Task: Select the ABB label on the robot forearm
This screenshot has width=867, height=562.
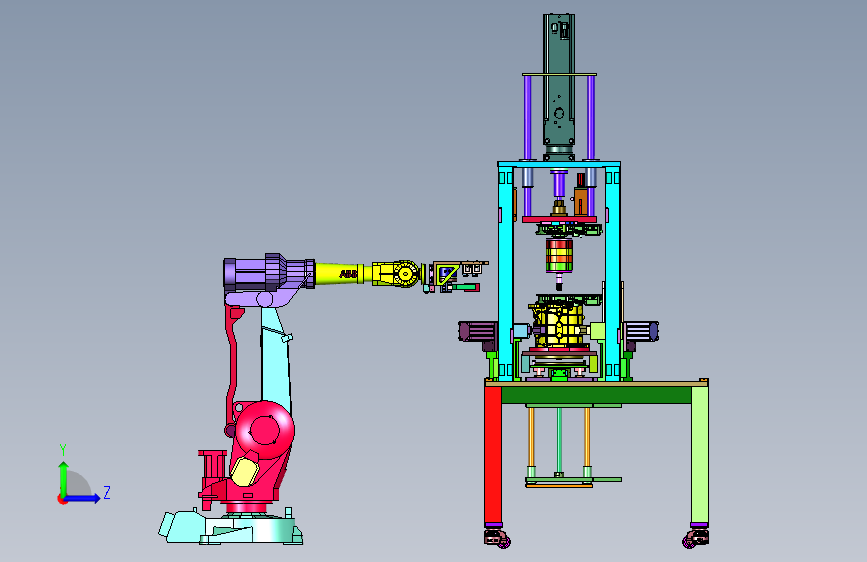Action: (x=348, y=274)
